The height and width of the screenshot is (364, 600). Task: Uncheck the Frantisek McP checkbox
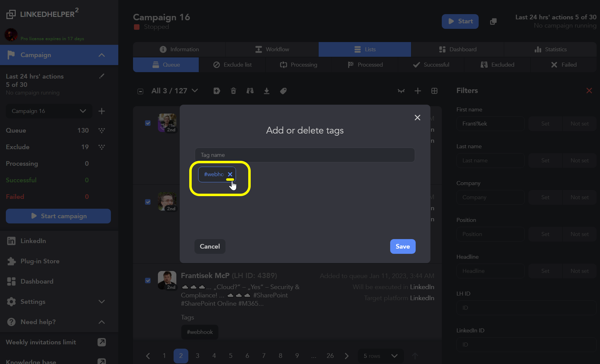click(x=148, y=281)
